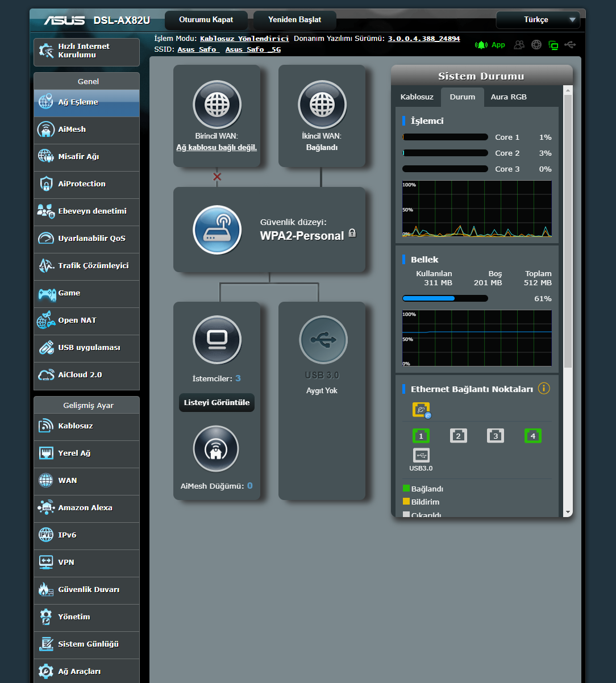Go to AiMesh in the sidebar

pyautogui.click(x=86, y=130)
